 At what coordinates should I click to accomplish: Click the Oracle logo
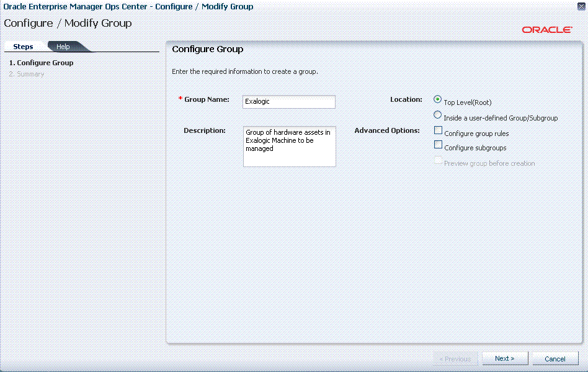547,30
